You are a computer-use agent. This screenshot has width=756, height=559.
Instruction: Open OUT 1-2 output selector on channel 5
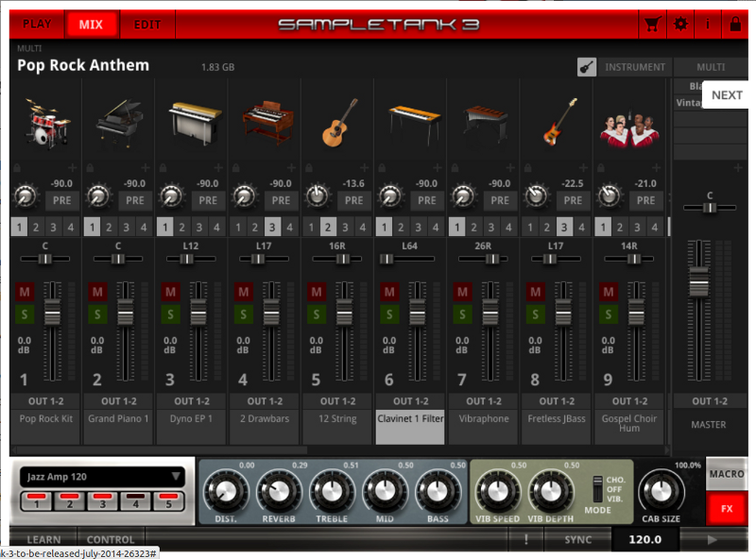coord(337,401)
